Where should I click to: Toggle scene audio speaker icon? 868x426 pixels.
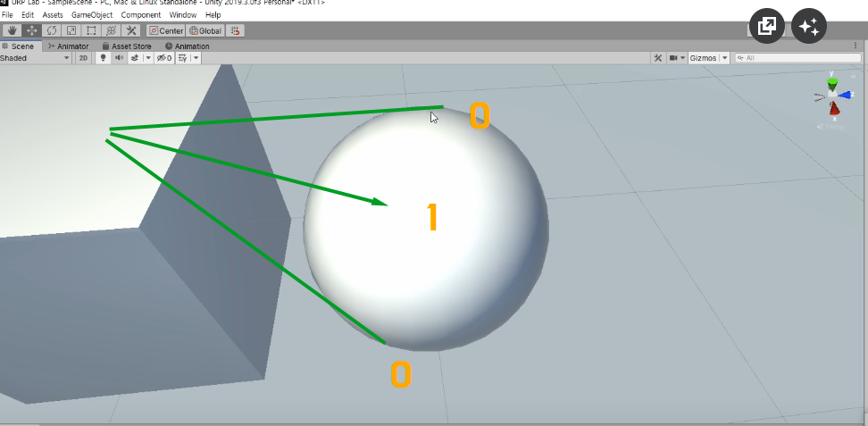pos(119,58)
